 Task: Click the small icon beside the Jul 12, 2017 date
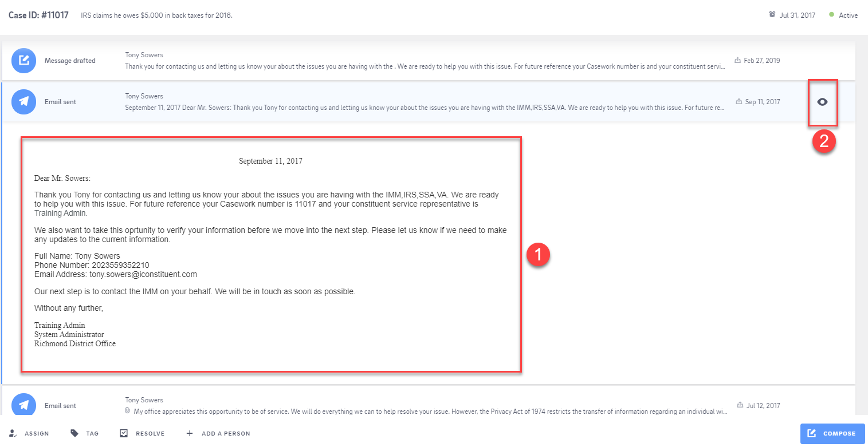coord(740,406)
